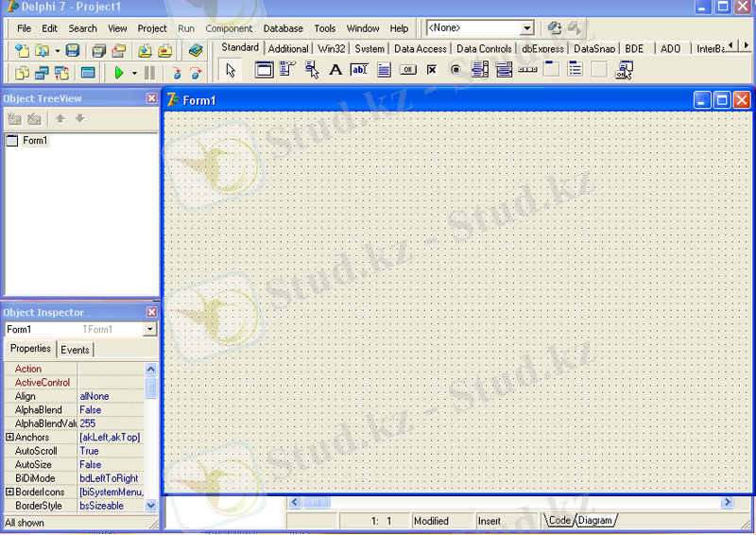Switch to the Diagram tab at bottom

pyautogui.click(x=595, y=521)
